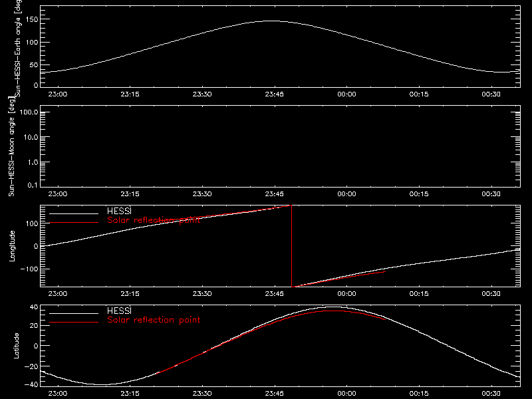Viewport: 532px width, 399px height.
Task: Click '00:15' under Earth angle plot
Action: pos(419,94)
